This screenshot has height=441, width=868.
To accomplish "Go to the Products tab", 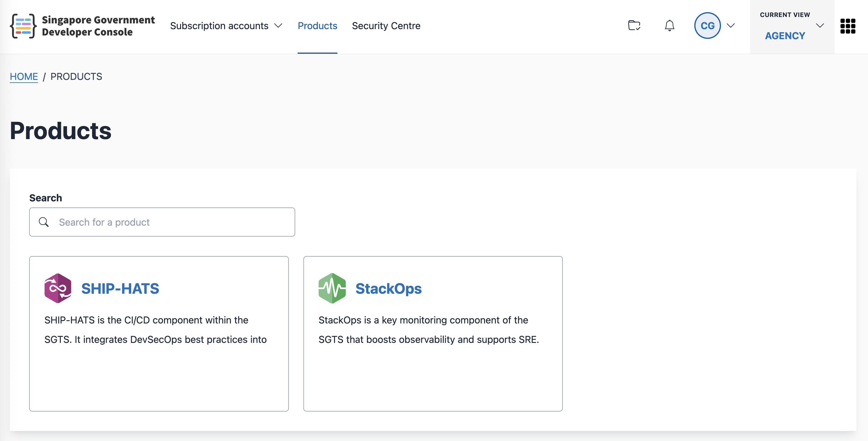I will click(317, 26).
